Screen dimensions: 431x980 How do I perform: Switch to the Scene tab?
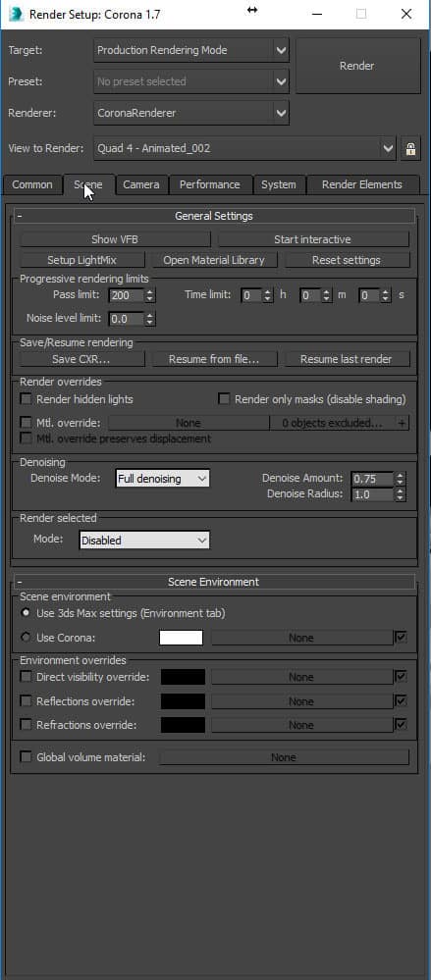click(88, 185)
